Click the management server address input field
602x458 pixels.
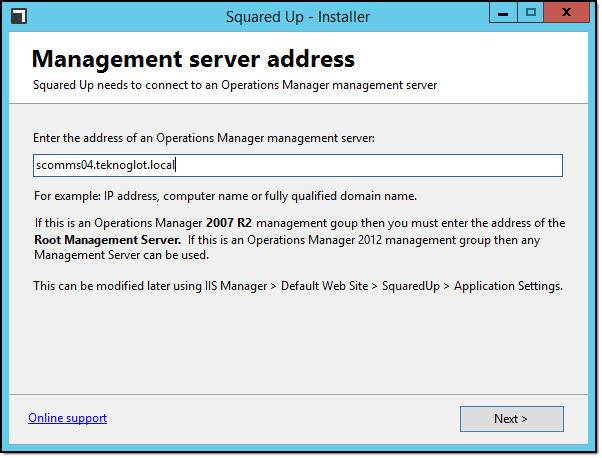point(298,165)
